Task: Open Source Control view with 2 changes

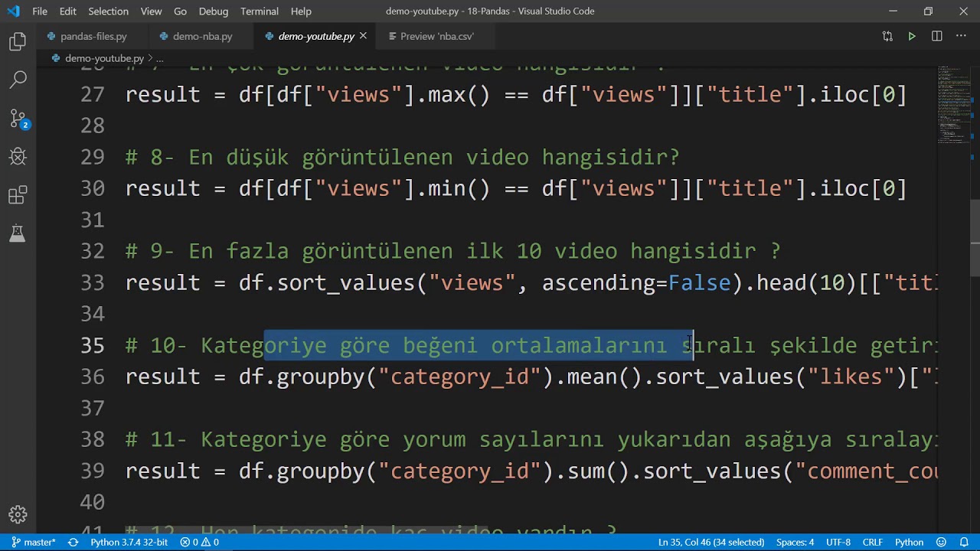Action: click(x=18, y=119)
